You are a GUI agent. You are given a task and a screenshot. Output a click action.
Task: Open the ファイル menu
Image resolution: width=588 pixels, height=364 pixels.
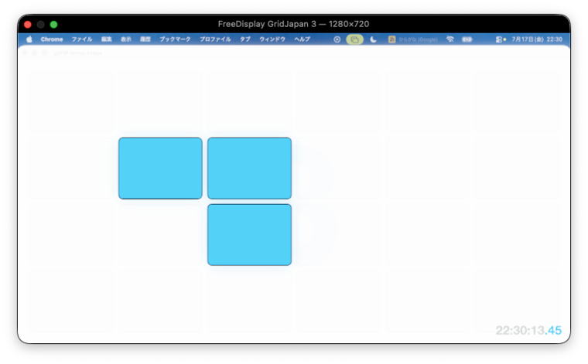(x=82, y=39)
